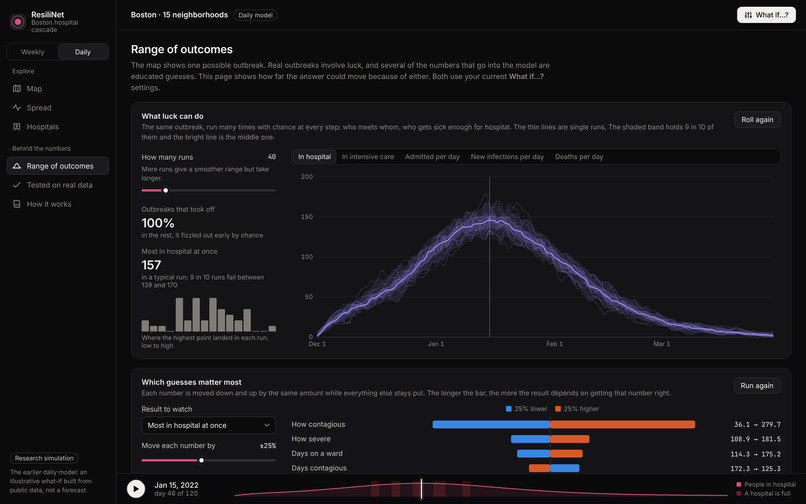Click the chevron in Most in hospital dropdown
806x504 pixels.
pyautogui.click(x=267, y=425)
